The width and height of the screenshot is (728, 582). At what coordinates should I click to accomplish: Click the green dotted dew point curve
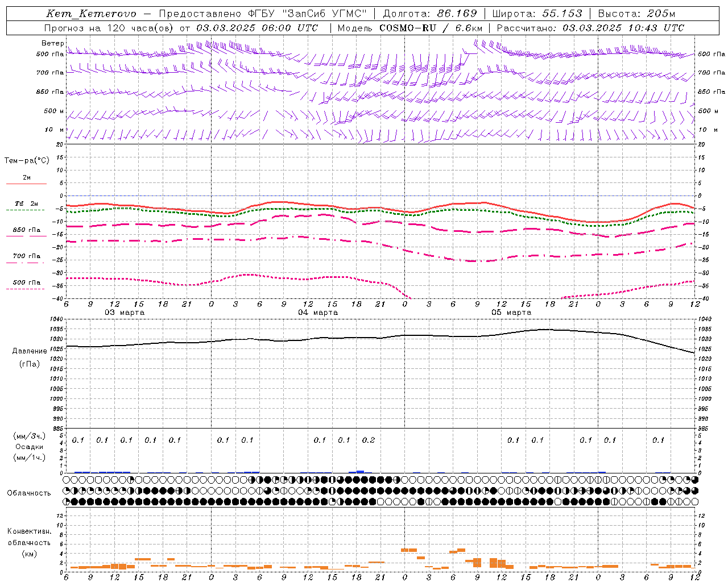380,211
